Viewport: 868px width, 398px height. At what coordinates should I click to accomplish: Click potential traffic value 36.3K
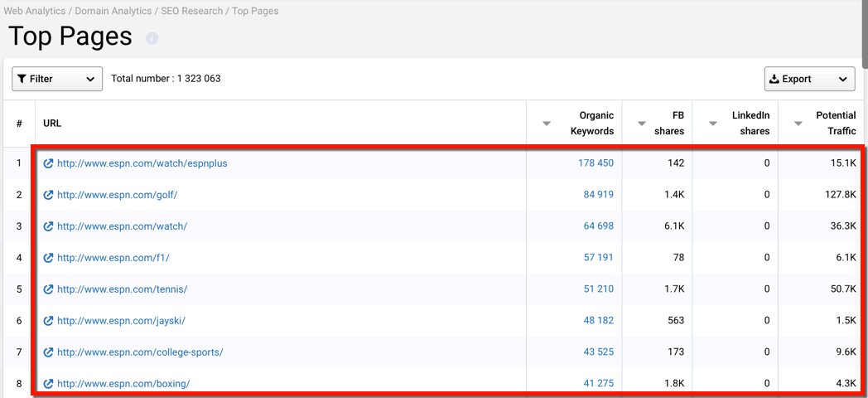coord(843,226)
